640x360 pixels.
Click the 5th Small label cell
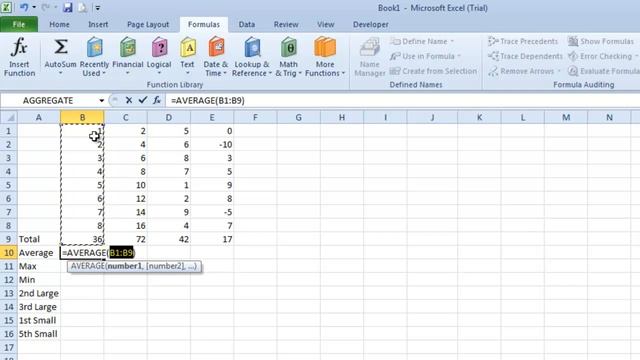[x=39, y=333]
